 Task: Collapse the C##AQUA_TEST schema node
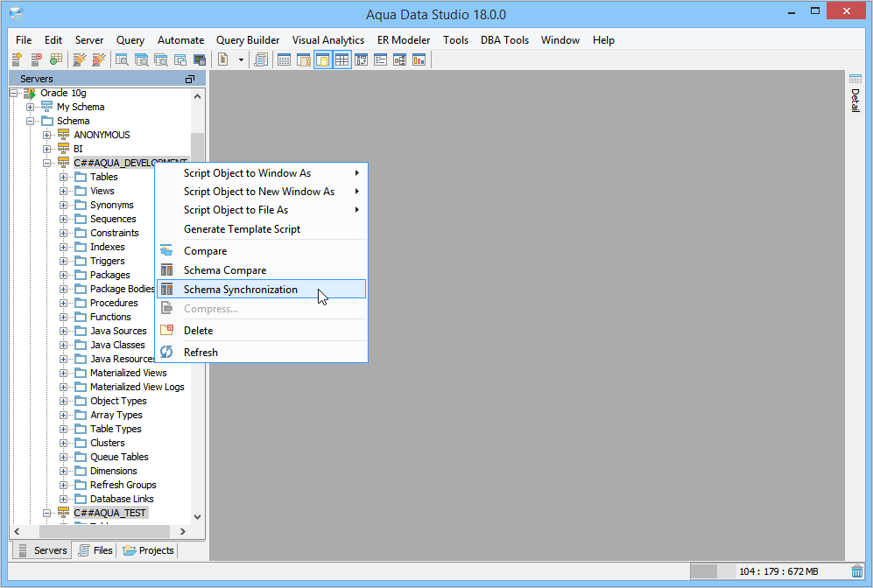(47, 513)
